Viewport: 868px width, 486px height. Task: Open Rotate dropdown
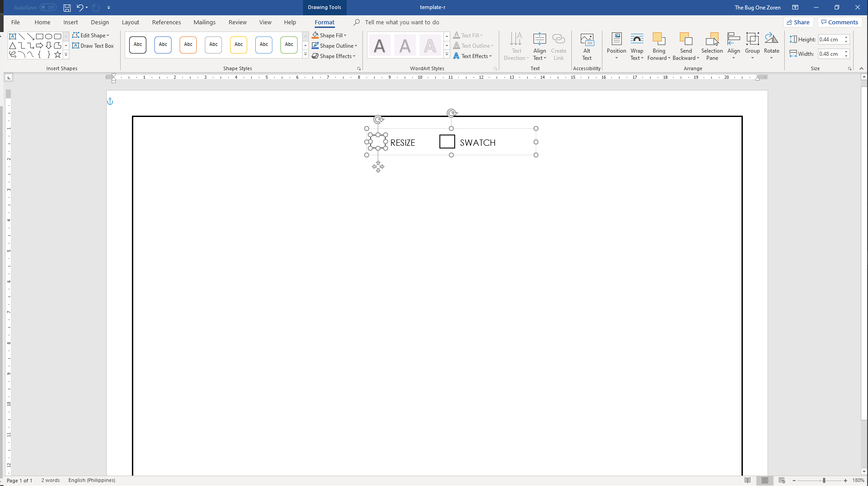(771, 46)
